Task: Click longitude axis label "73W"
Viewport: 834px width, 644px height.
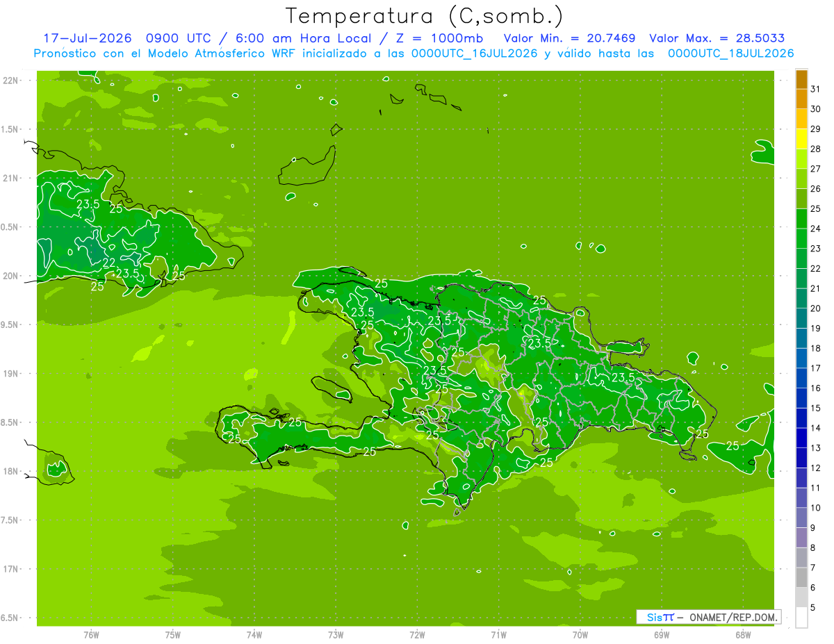Action: tap(336, 634)
